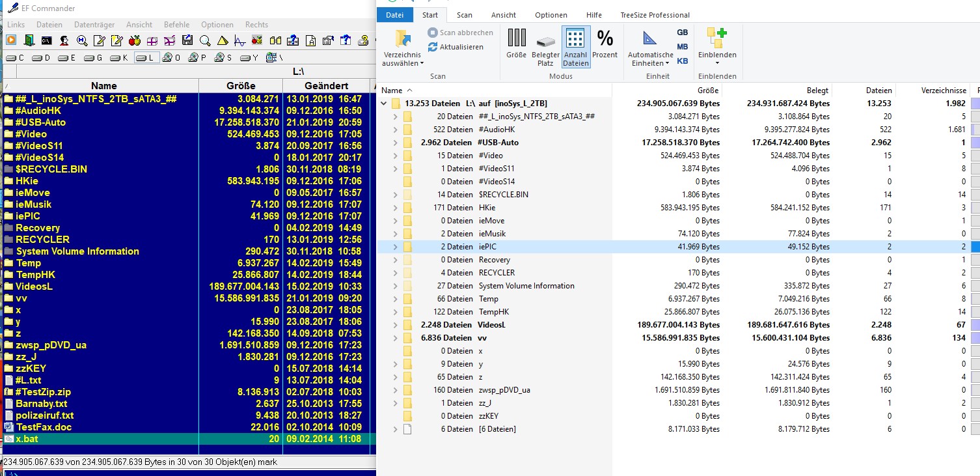Switch to the Hilfe tab in TreeSize
The image size is (980, 476).
tap(593, 15)
